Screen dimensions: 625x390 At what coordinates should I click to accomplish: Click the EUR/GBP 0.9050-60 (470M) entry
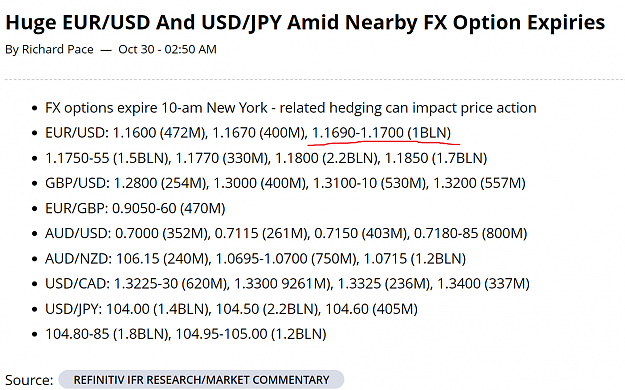[135, 208]
